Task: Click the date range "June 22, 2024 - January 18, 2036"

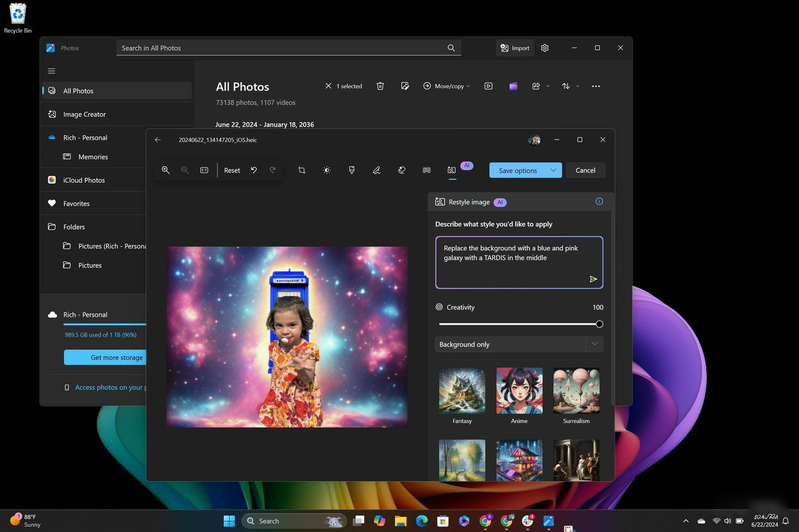Action: [265, 125]
